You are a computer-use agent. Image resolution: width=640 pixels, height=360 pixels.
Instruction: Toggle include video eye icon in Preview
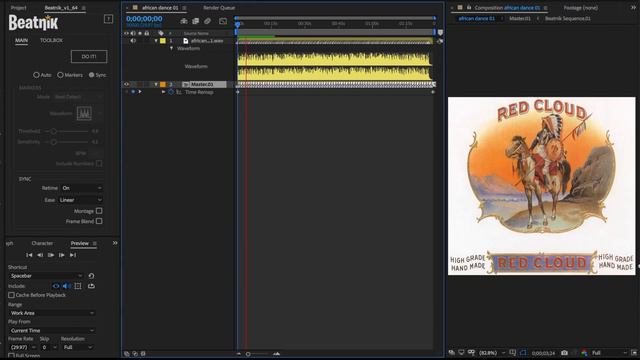(56, 286)
